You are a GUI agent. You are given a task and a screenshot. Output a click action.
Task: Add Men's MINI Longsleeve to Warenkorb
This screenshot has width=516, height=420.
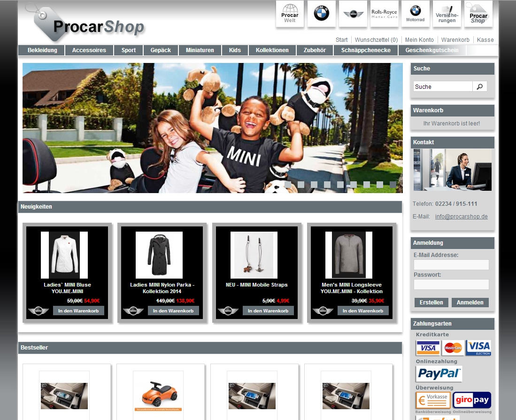(x=362, y=311)
